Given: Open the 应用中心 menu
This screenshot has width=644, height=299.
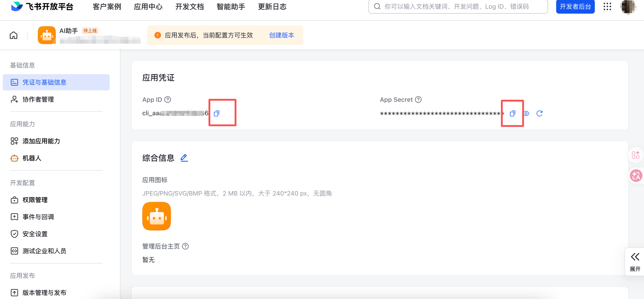Looking at the screenshot, I should point(148,7).
